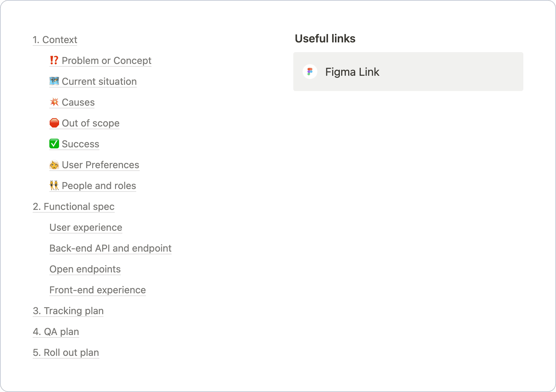Go to the Current situation section
Screen dimensions: 556x392
[x=99, y=82]
